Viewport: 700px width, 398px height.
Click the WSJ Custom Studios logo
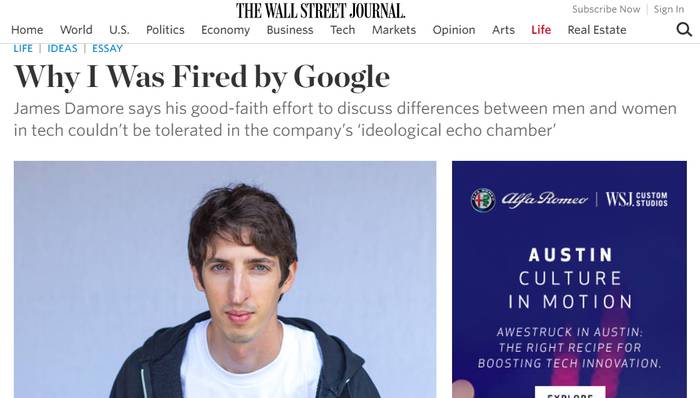(637, 199)
